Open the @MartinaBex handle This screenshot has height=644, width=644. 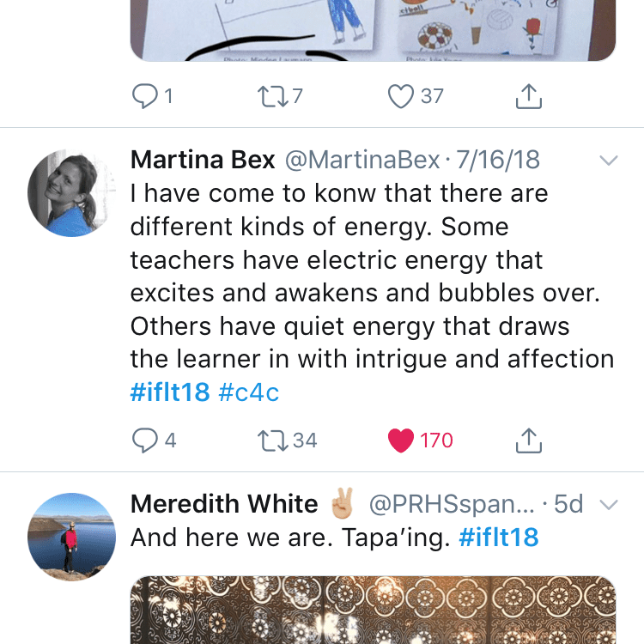[362, 160]
